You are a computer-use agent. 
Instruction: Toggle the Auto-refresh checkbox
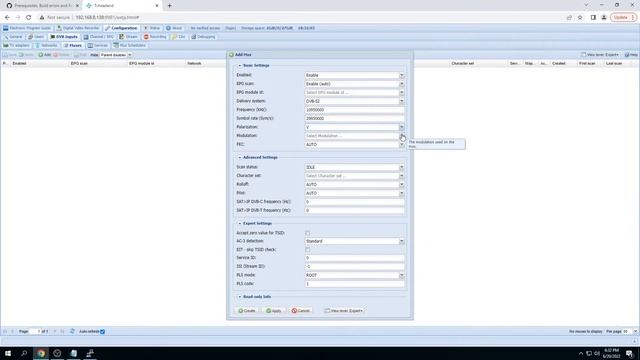click(x=102, y=331)
